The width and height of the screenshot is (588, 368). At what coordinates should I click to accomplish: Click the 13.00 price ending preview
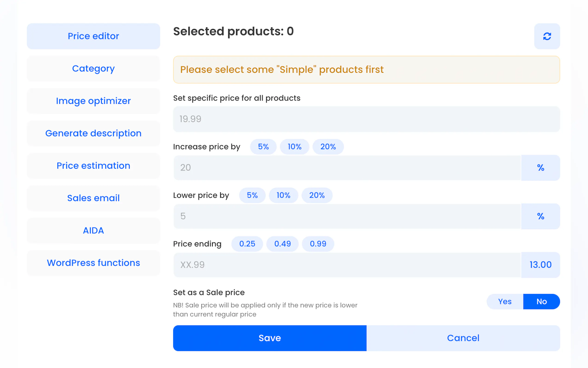[540, 265]
